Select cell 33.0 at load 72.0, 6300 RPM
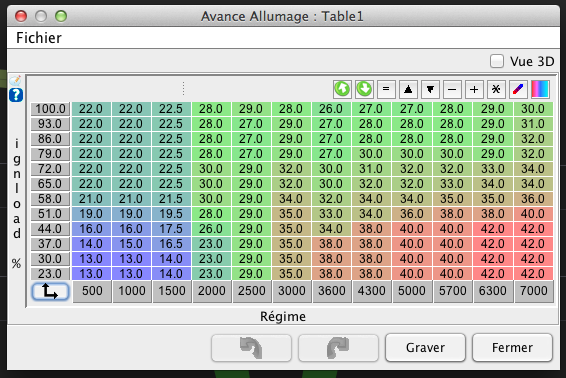This screenshot has width=566, height=378. [493, 169]
